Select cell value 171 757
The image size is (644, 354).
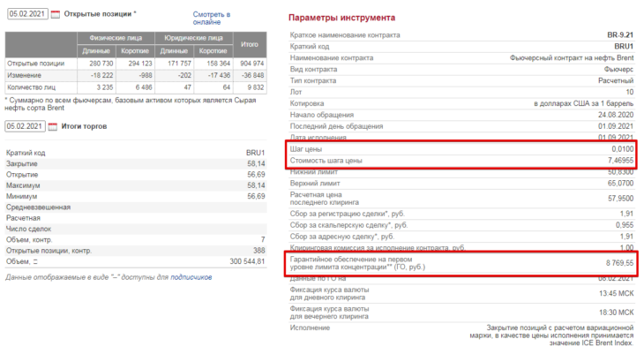(x=179, y=64)
